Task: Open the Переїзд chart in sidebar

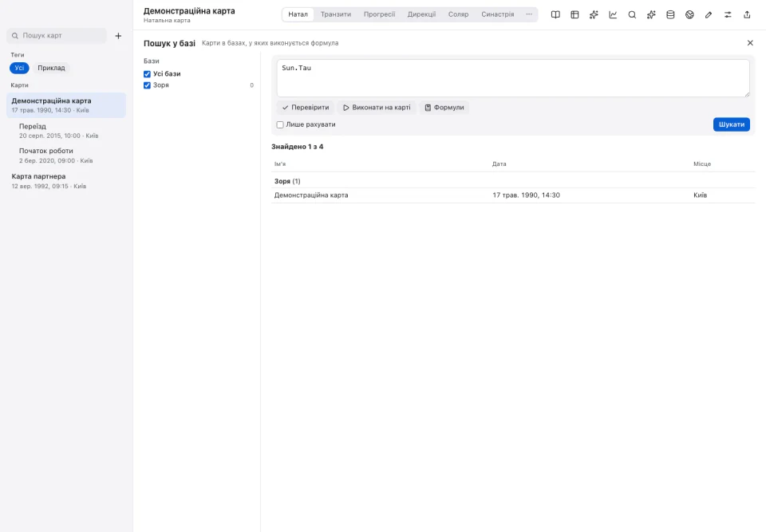Action: pos(66,131)
